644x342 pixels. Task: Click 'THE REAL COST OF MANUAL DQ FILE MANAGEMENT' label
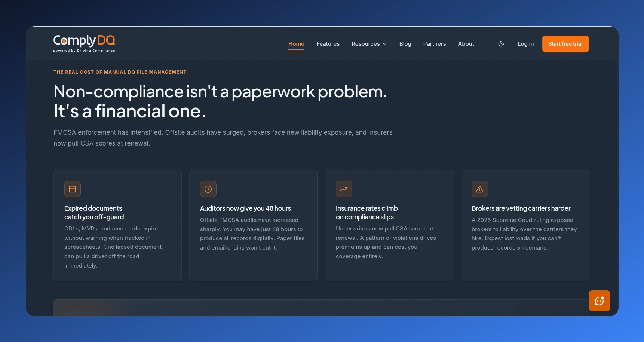click(x=120, y=72)
